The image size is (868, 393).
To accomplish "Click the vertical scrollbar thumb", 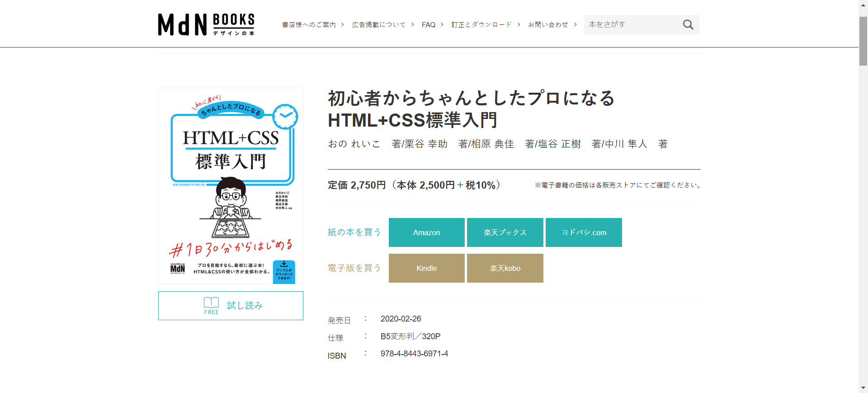I will pyautogui.click(x=863, y=41).
